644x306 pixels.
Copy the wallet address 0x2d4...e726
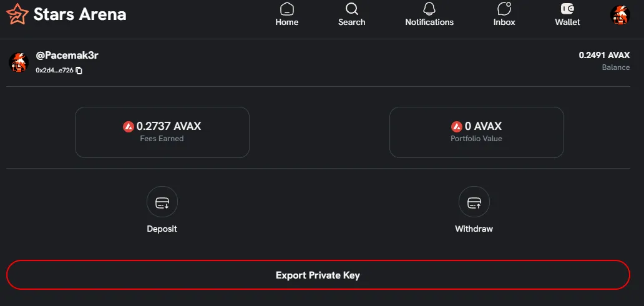[x=79, y=71]
